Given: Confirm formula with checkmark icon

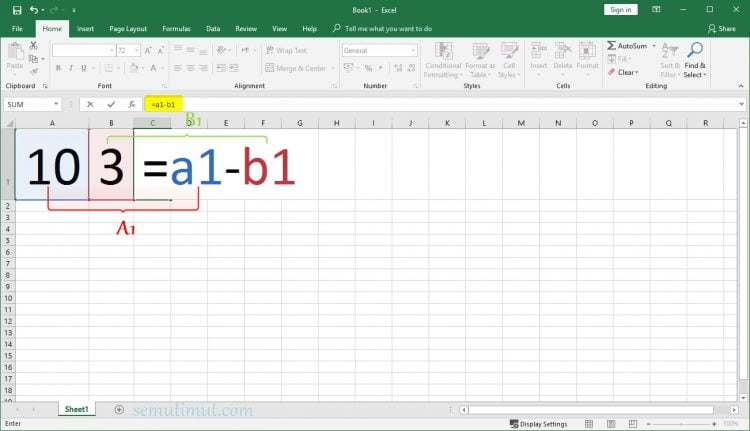Looking at the screenshot, I should coord(111,104).
